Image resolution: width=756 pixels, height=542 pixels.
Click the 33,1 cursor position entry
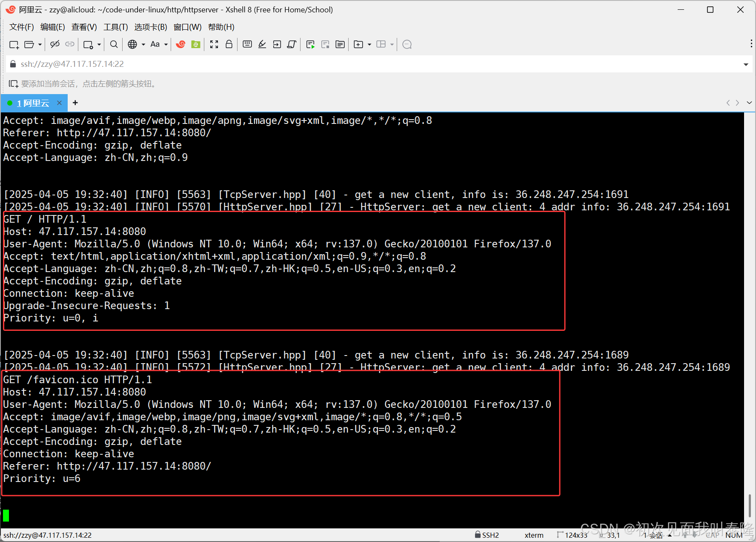click(610, 535)
